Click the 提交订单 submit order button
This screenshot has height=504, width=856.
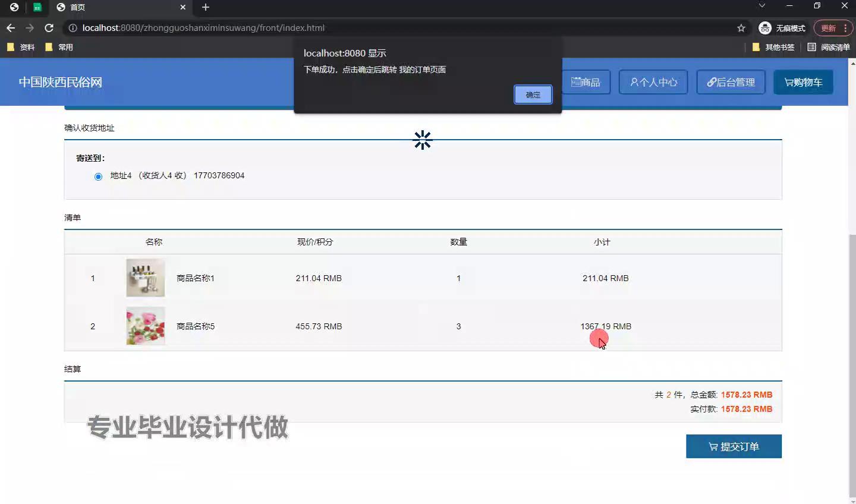[734, 446]
